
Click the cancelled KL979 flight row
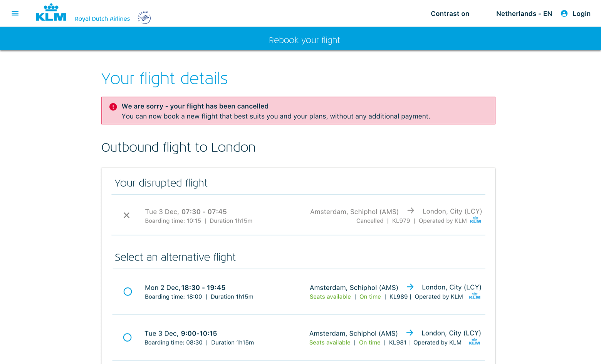coord(298,215)
